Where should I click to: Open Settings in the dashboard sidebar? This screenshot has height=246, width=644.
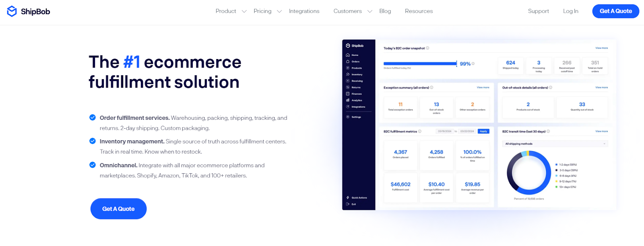pos(353,117)
